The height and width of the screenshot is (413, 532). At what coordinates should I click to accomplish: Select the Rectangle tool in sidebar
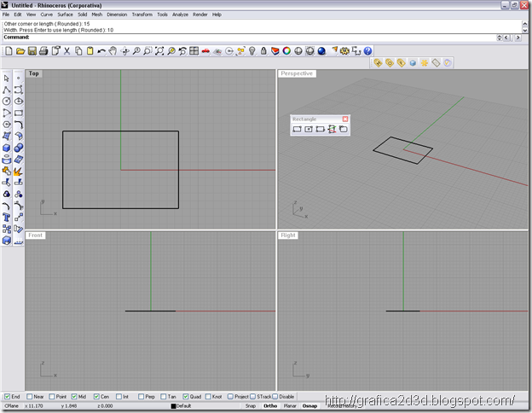click(x=19, y=113)
